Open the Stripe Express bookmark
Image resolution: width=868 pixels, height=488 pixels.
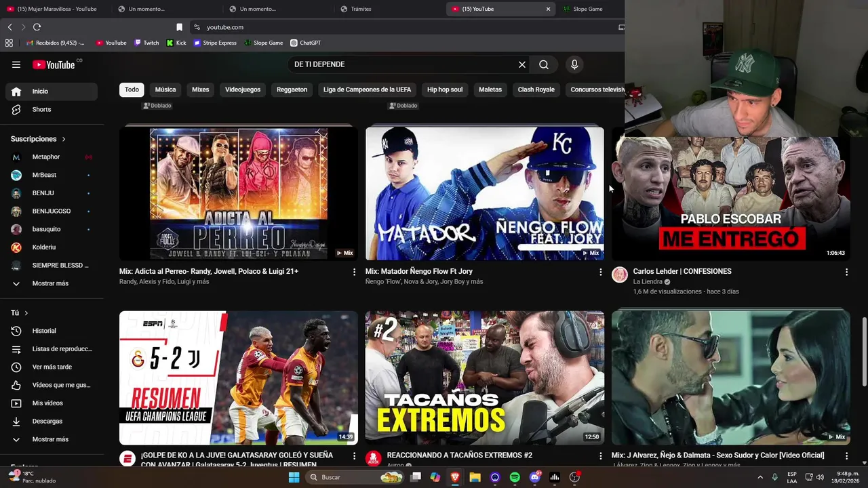[x=216, y=43]
